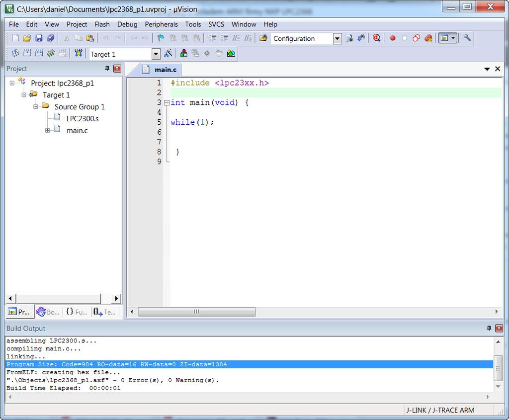Collapse the Source Group 1 node
Screen dimensions: 509x420
point(36,107)
